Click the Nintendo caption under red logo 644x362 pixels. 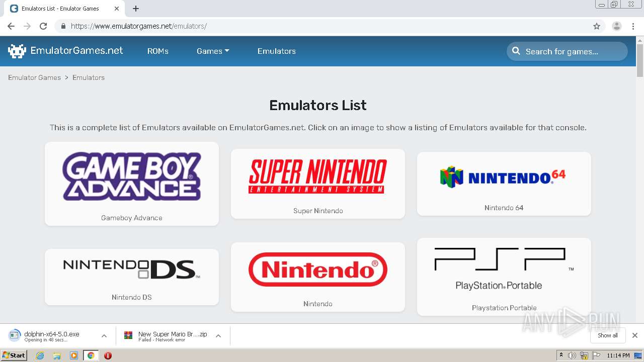pyautogui.click(x=318, y=304)
